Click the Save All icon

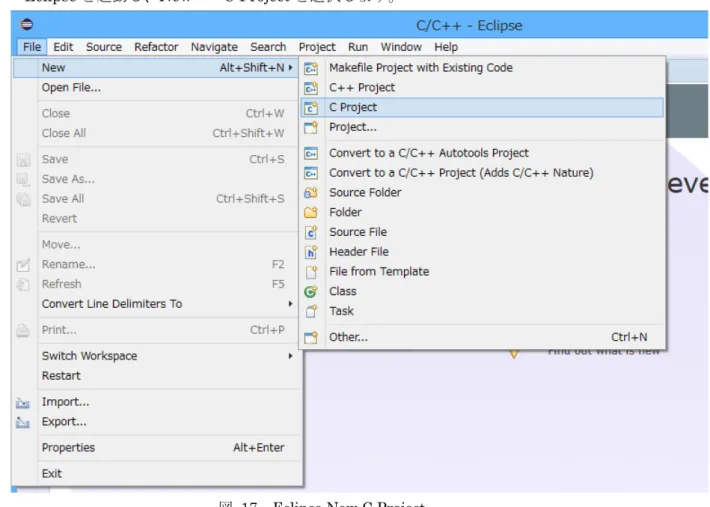(23, 199)
